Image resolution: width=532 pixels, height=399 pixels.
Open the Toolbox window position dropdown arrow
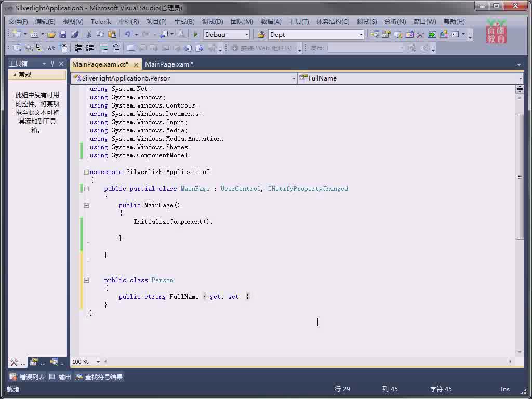click(x=44, y=63)
